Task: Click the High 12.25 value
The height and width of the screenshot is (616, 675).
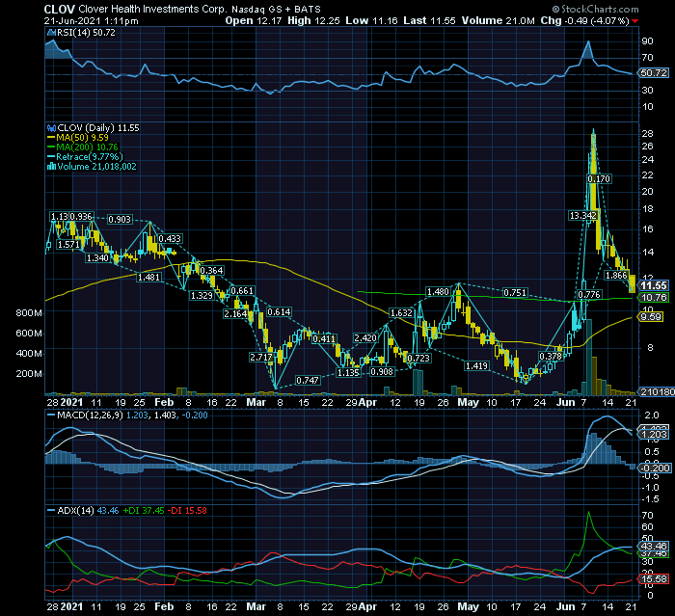Action: click(x=313, y=20)
